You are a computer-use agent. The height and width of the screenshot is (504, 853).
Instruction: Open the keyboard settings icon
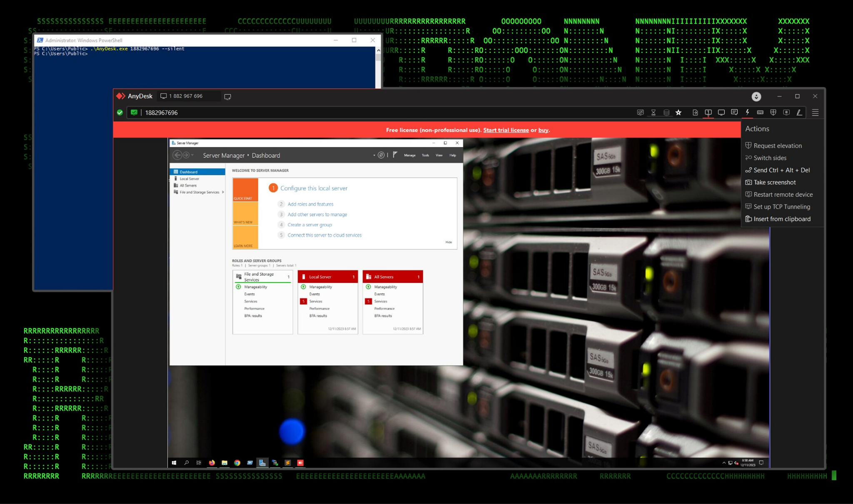click(x=760, y=112)
